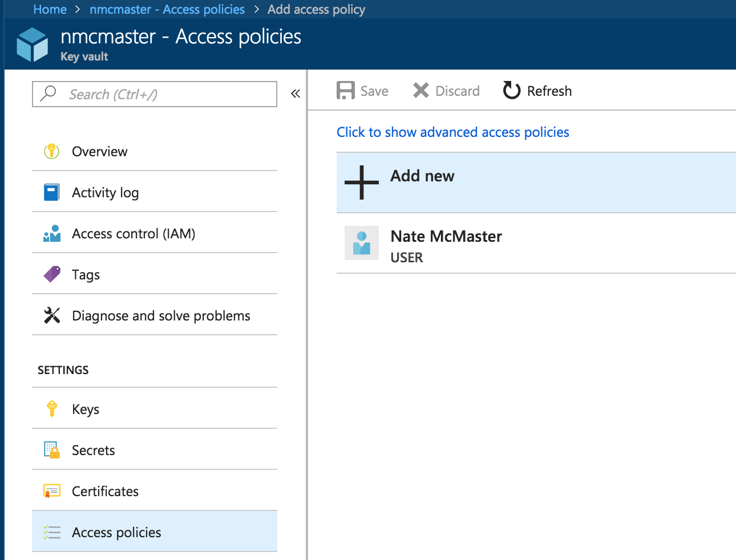Open the Secrets settings page
The width and height of the screenshot is (736, 560).
155,450
